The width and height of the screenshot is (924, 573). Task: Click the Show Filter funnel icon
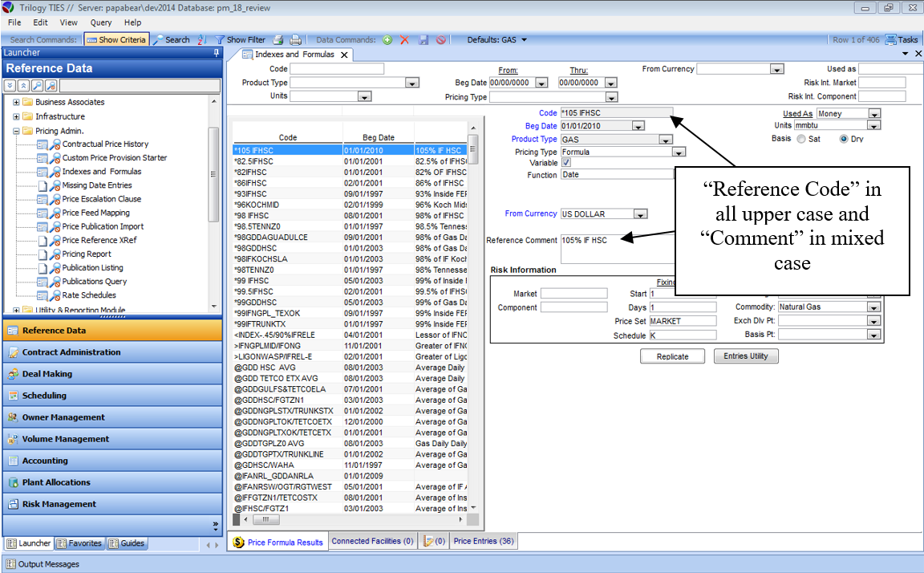(x=219, y=39)
